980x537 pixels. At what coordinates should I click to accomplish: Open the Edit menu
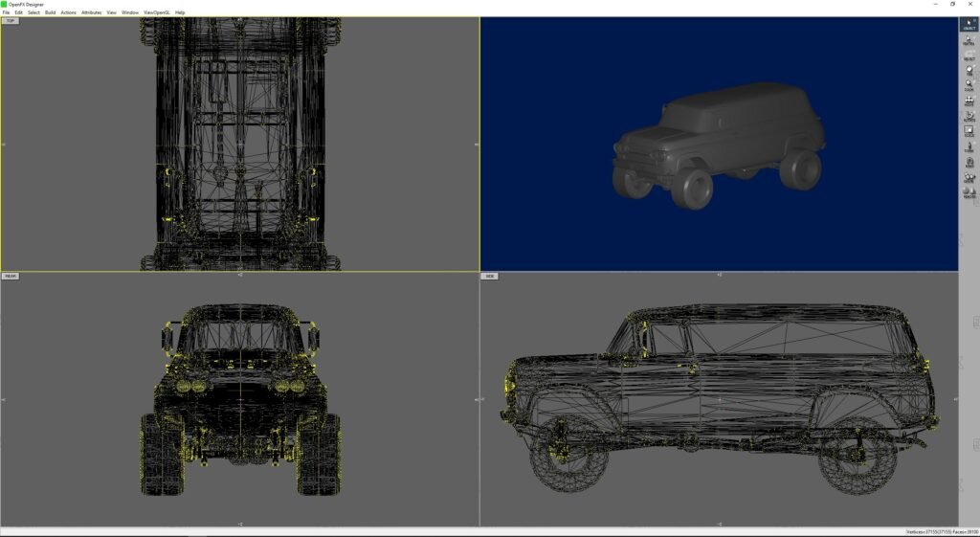click(18, 12)
